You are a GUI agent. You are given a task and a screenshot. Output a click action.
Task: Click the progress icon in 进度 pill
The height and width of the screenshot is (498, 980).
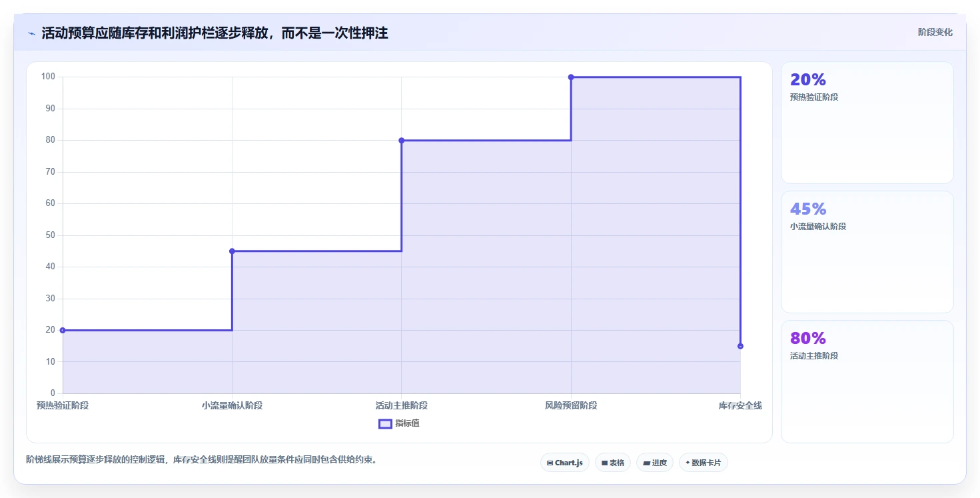646,463
